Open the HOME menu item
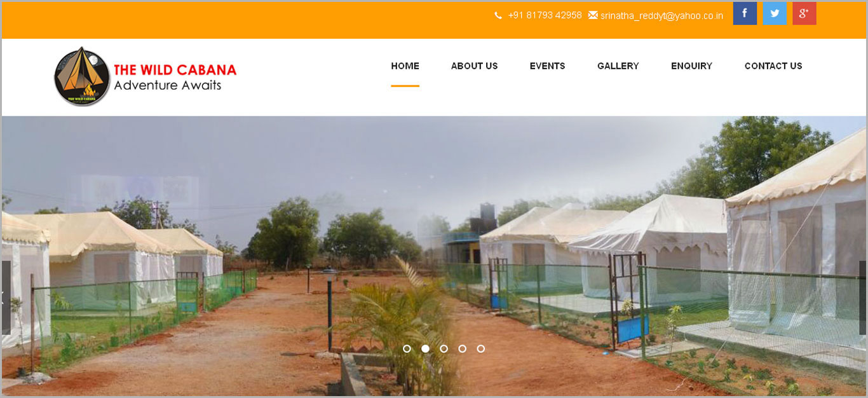Viewport: 868px width, 398px height. 405,66
